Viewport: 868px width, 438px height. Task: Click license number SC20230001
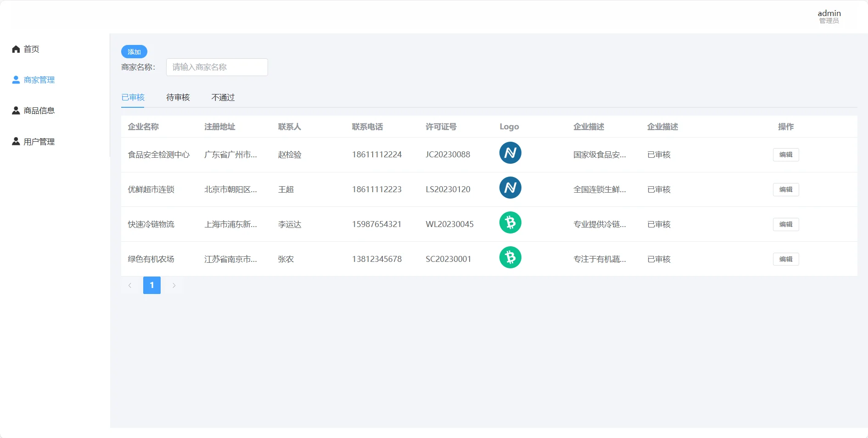[448, 259]
